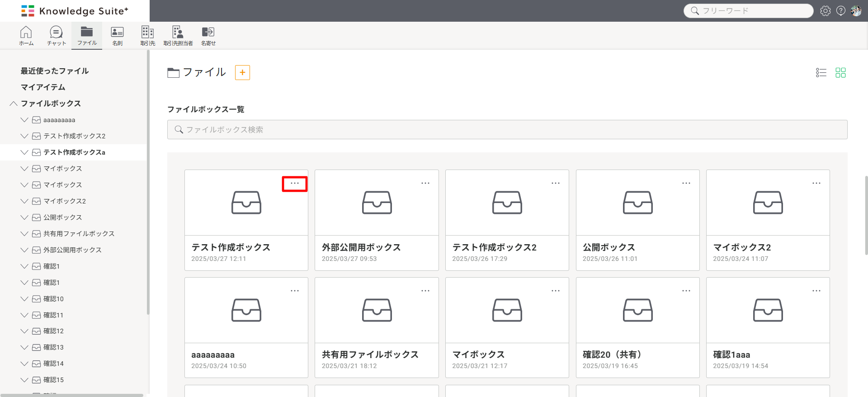Screen dimensions: 868x397
Task: Open 最近使ったファイル in sidebar
Action: [55, 71]
